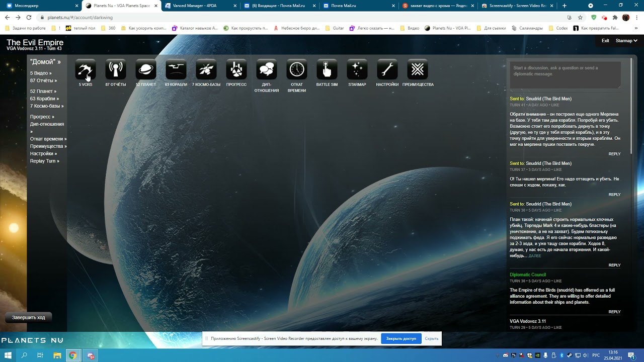Viewport: 644px width, 362px height.
Task: Open the Преимущества cross icon
Action: click(x=418, y=69)
